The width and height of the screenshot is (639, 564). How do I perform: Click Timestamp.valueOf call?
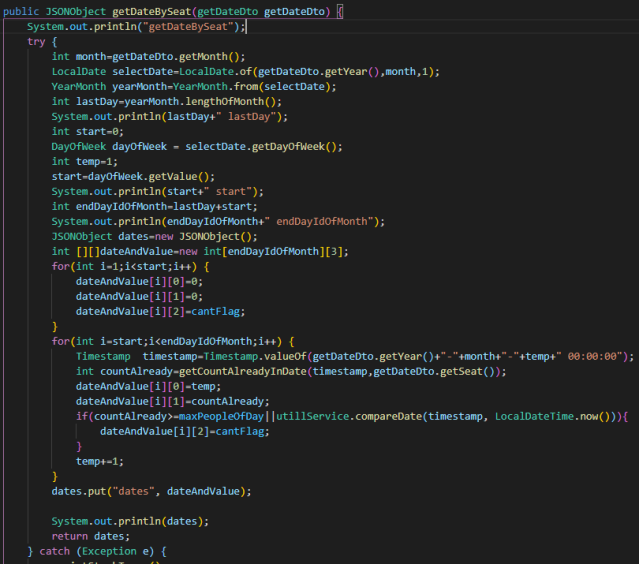coord(415,357)
